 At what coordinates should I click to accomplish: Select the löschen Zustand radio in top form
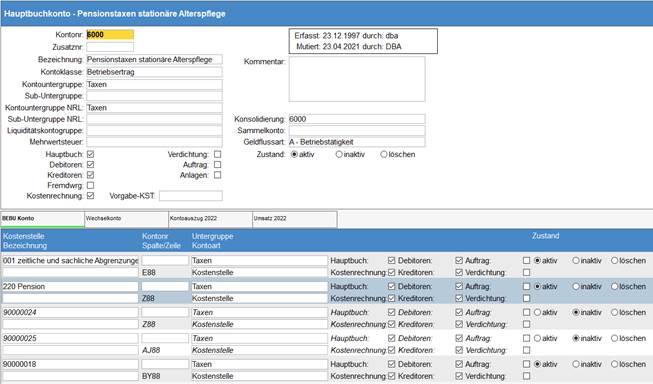[x=384, y=154]
